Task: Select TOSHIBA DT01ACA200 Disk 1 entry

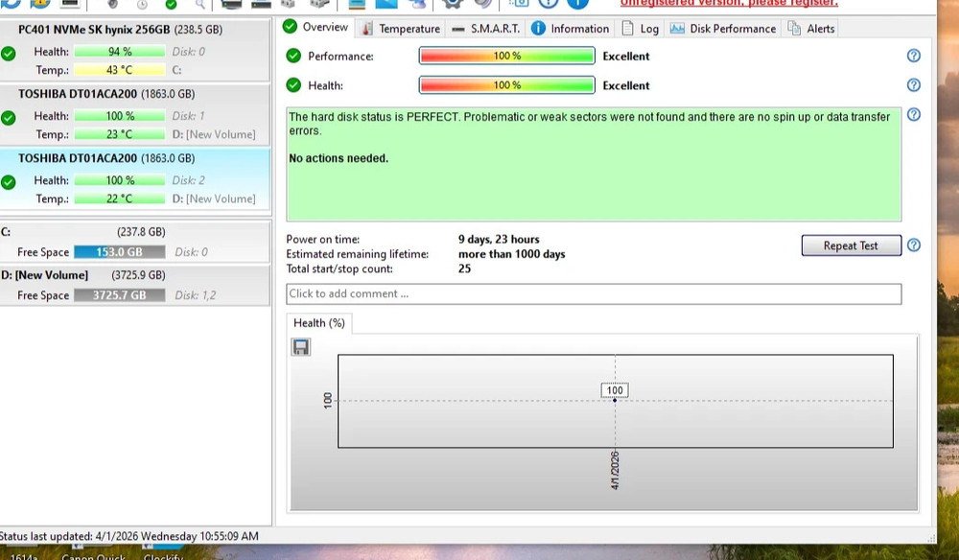Action: tap(134, 114)
